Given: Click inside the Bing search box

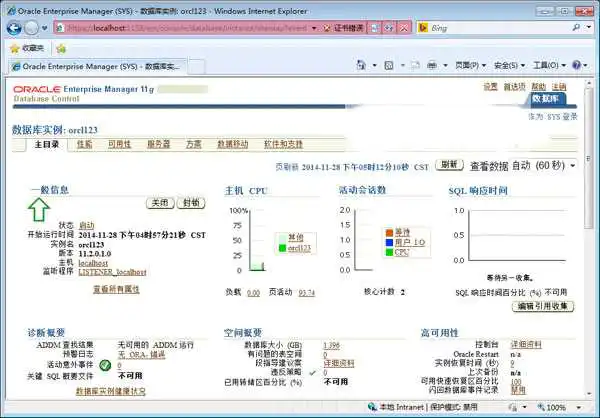Looking at the screenshot, I should tap(499, 28).
